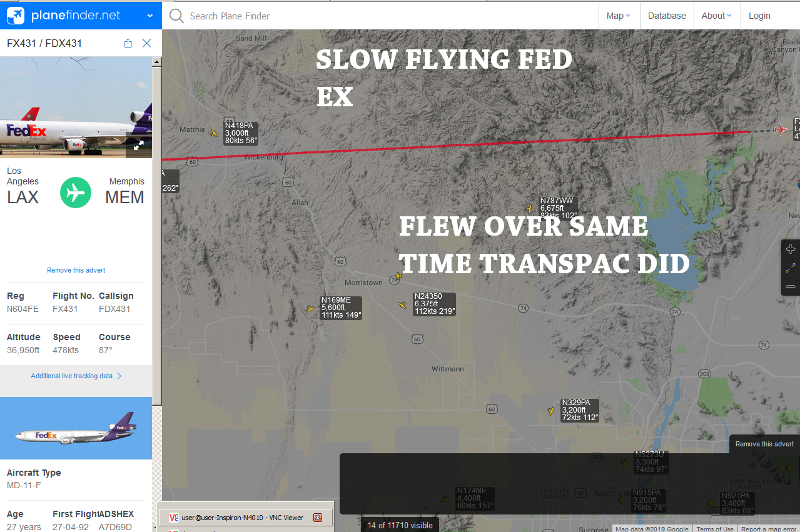Click the N169ME flight label

click(340, 308)
